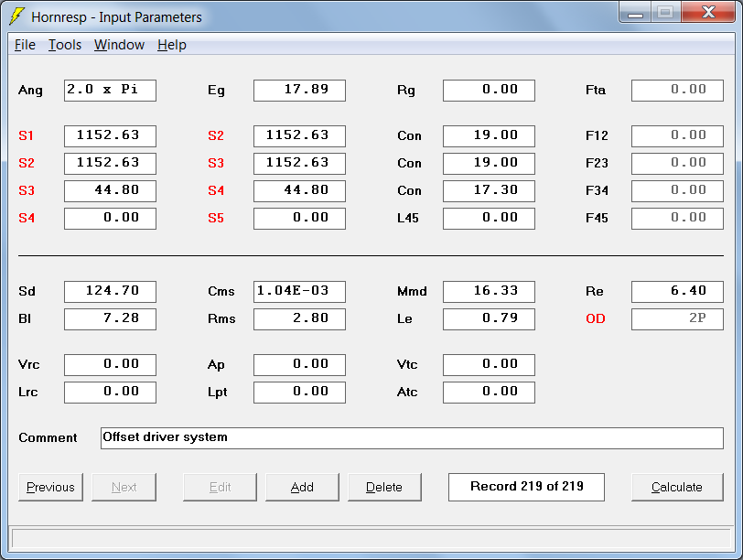Click the Ap input field
The width and height of the screenshot is (743, 560).
[299, 365]
